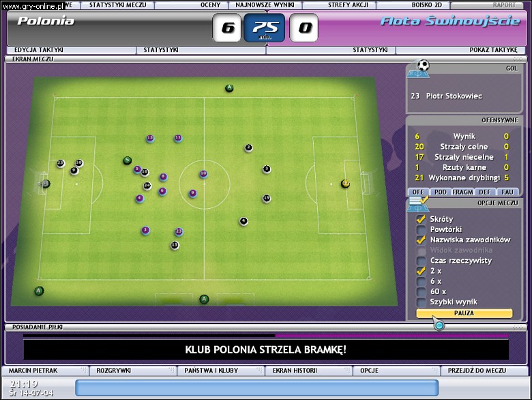Open grip handle beside PAŃSTWA I KLUBY

click(x=260, y=370)
